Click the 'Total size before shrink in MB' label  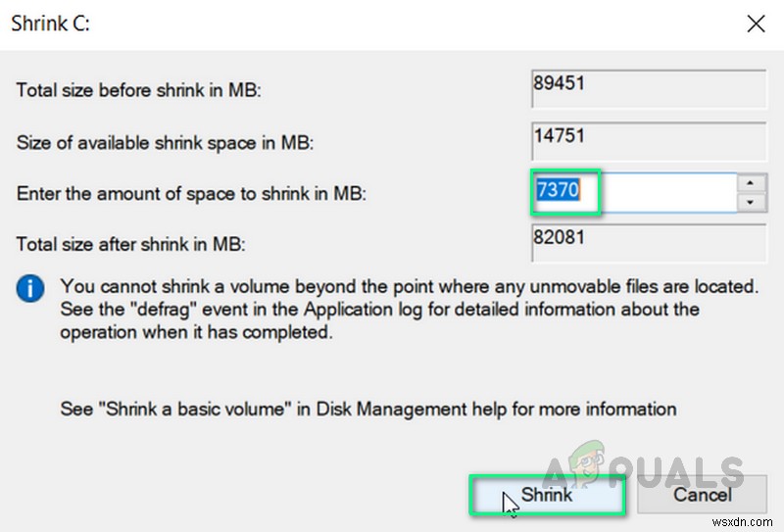138,90
